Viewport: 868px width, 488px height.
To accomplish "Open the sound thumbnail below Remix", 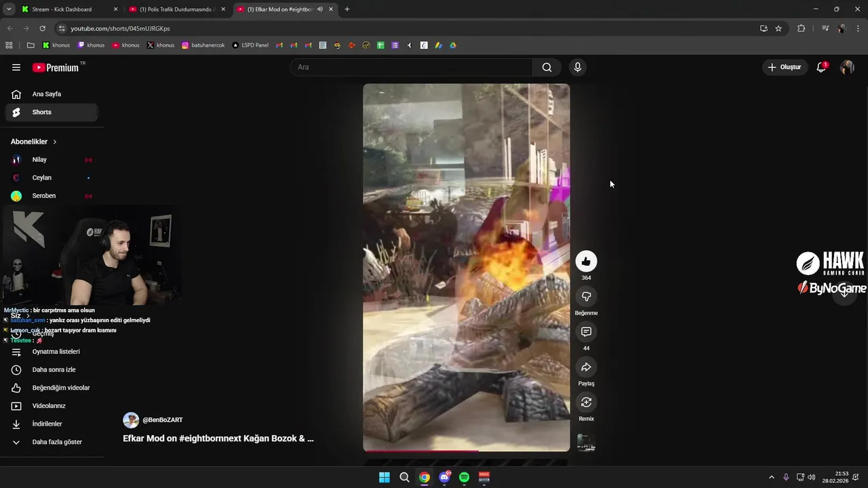I will point(586,443).
